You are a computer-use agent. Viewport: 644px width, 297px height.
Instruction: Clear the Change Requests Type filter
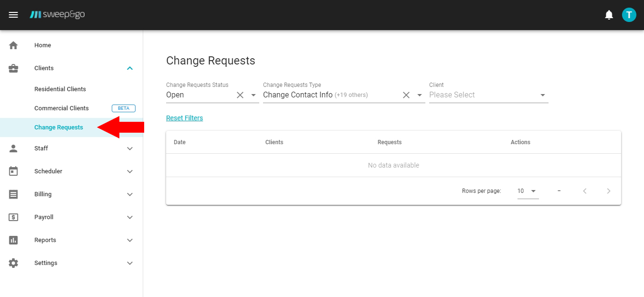tap(406, 95)
